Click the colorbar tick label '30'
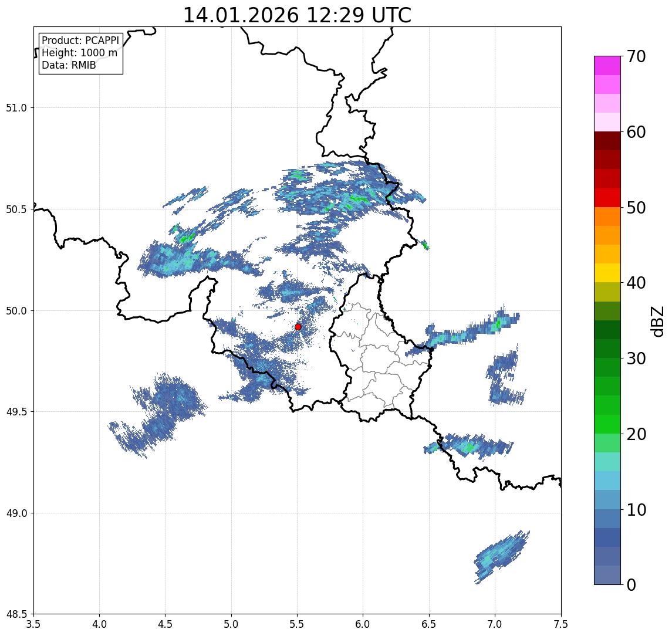Image resolution: width=672 pixels, height=636 pixels. pos(636,358)
